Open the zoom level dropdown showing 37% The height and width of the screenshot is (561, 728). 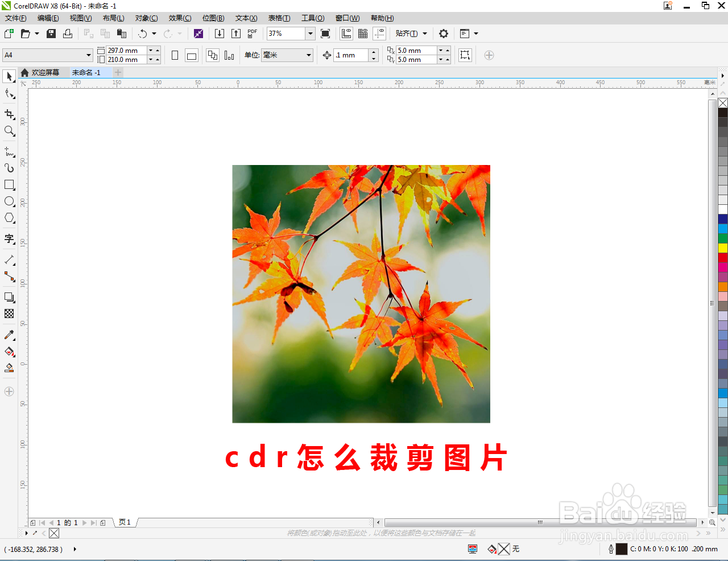pyautogui.click(x=311, y=34)
